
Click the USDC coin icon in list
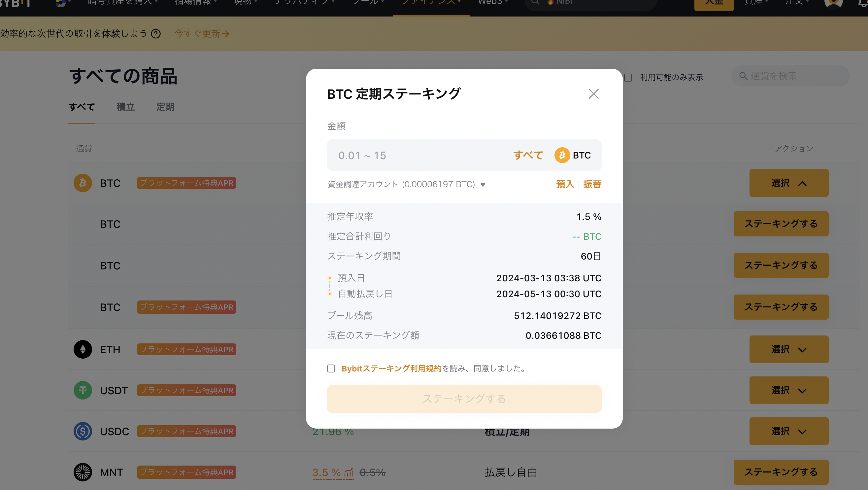click(83, 431)
